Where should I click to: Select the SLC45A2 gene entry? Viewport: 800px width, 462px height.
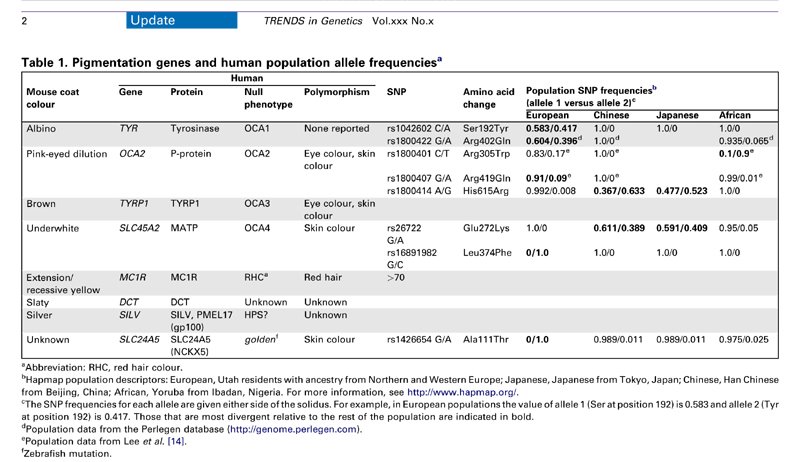tap(139, 227)
